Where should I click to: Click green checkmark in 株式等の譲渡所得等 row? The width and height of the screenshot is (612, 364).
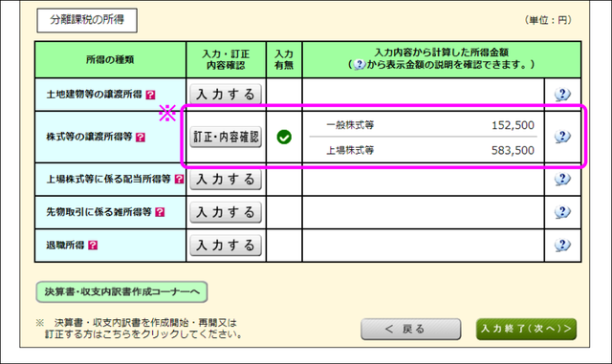pyautogui.click(x=284, y=137)
